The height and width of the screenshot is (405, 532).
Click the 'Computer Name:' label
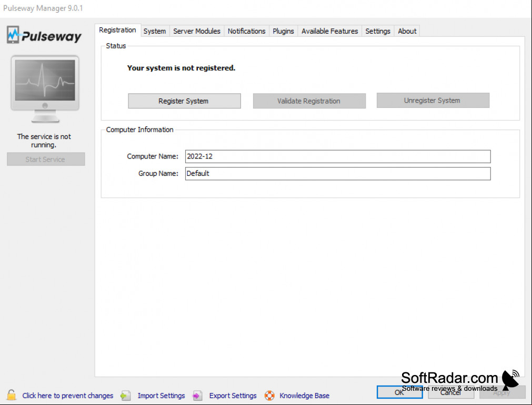tap(153, 156)
